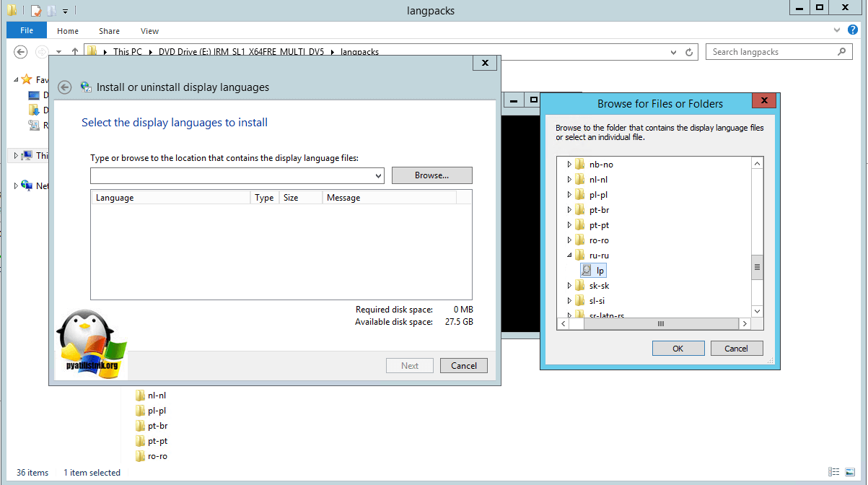Open the Share ribbon tab

tap(110, 31)
